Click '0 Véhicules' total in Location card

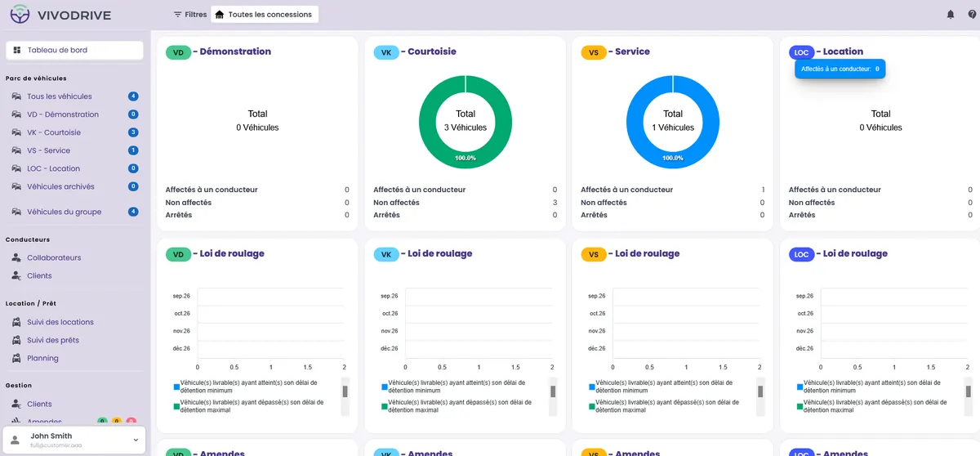click(x=880, y=127)
